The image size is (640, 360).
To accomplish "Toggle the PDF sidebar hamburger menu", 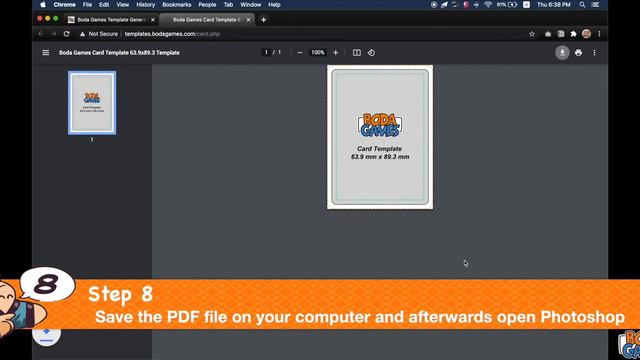I will (x=46, y=53).
